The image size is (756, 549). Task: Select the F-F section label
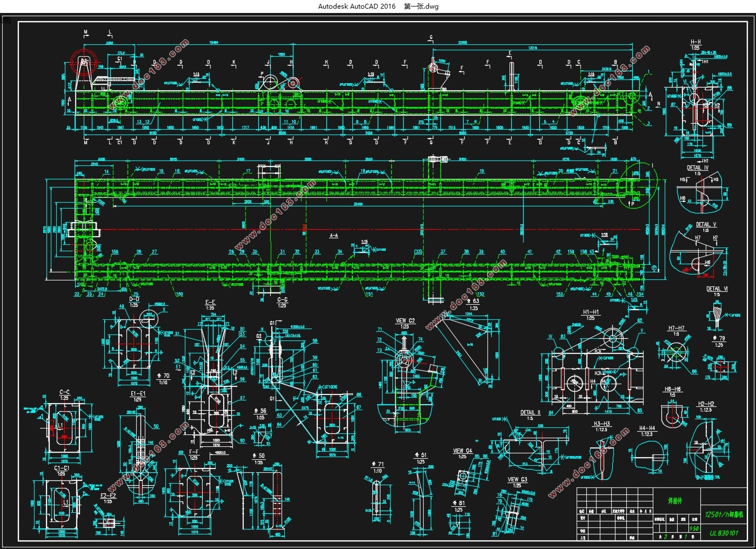pyautogui.click(x=194, y=451)
